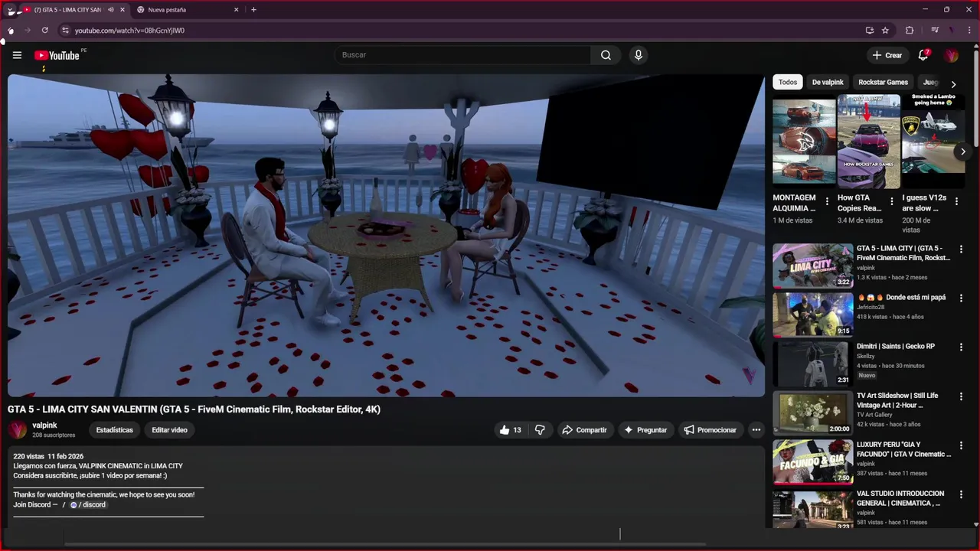The image size is (980, 551).
Task: Open MONTAGEM ALQUIMIA short thumbnail
Action: click(804, 142)
